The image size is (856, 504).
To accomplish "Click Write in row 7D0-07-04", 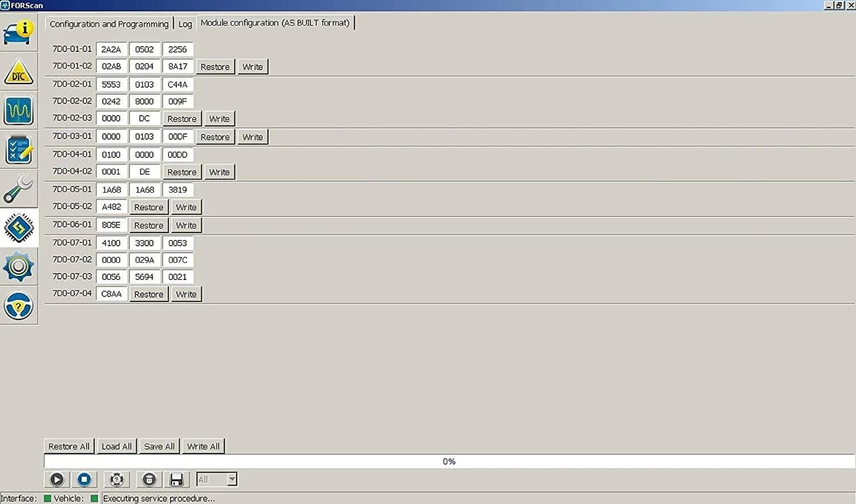I will point(187,294).
